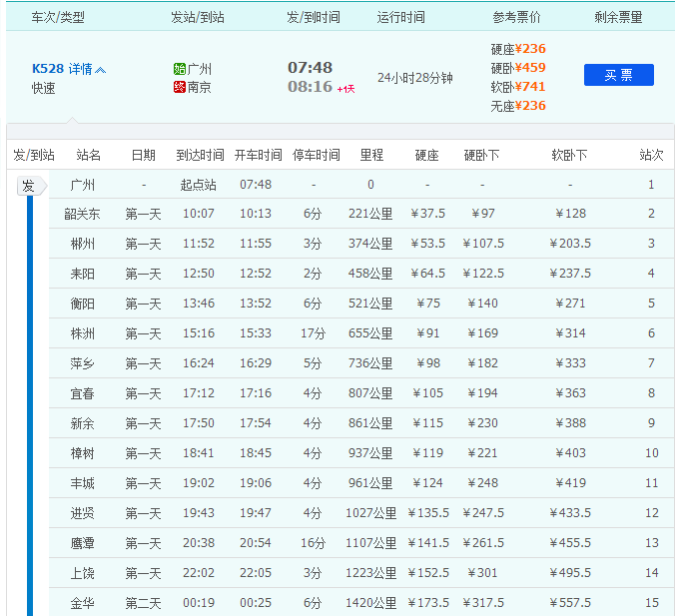Select the 运行时间 column header
This screenshot has height=616, width=676.
click(x=401, y=17)
